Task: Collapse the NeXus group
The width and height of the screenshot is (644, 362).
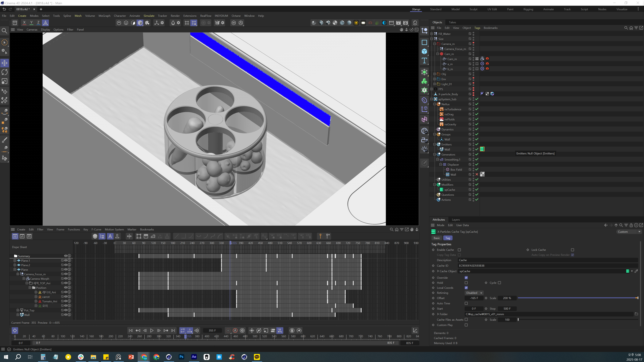Action: 435,104
